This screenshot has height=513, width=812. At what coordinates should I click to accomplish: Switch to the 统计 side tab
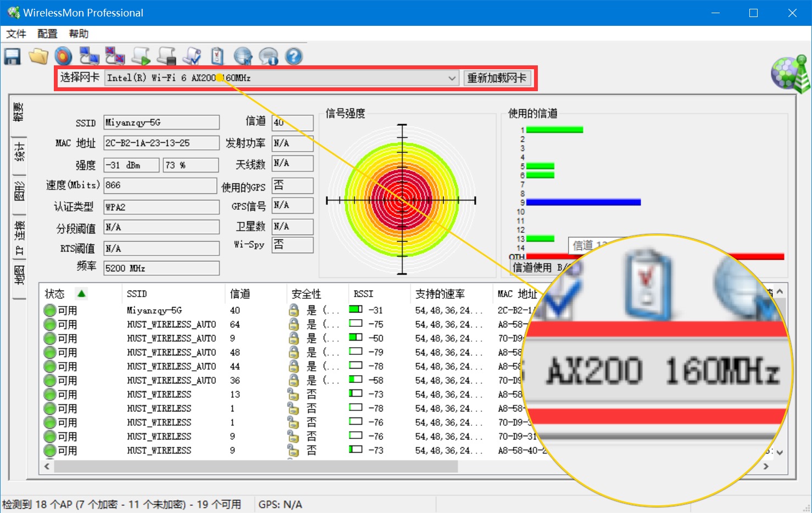pyautogui.click(x=19, y=152)
